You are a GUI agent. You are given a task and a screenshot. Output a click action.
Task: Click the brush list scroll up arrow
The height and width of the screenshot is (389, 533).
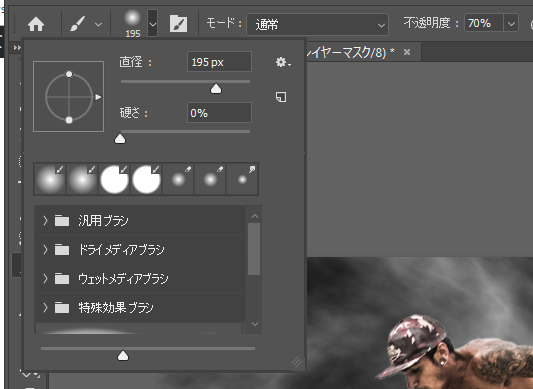tap(254, 216)
